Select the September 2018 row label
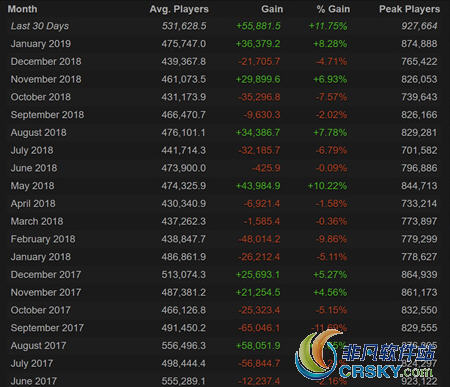The image size is (450, 387). point(47,115)
